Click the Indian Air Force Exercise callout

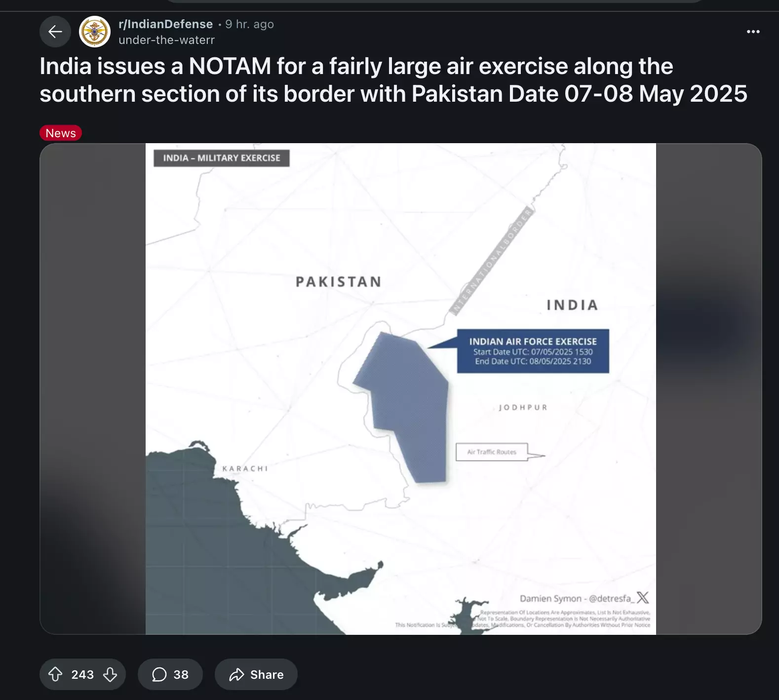coord(533,351)
